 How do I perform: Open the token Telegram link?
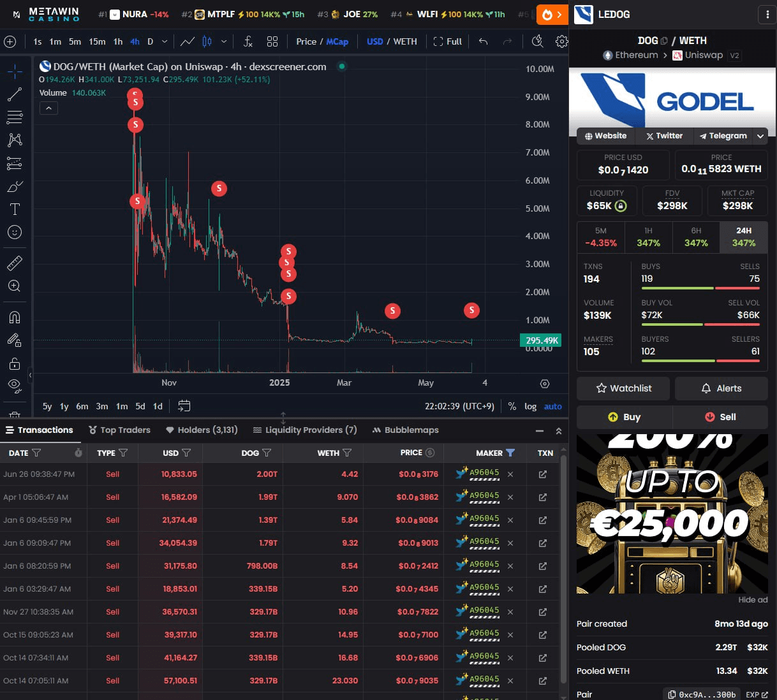coord(723,136)
